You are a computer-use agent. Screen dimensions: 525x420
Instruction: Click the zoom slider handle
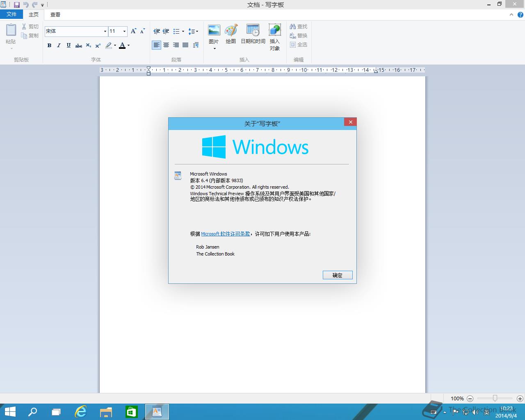(495, 398)
